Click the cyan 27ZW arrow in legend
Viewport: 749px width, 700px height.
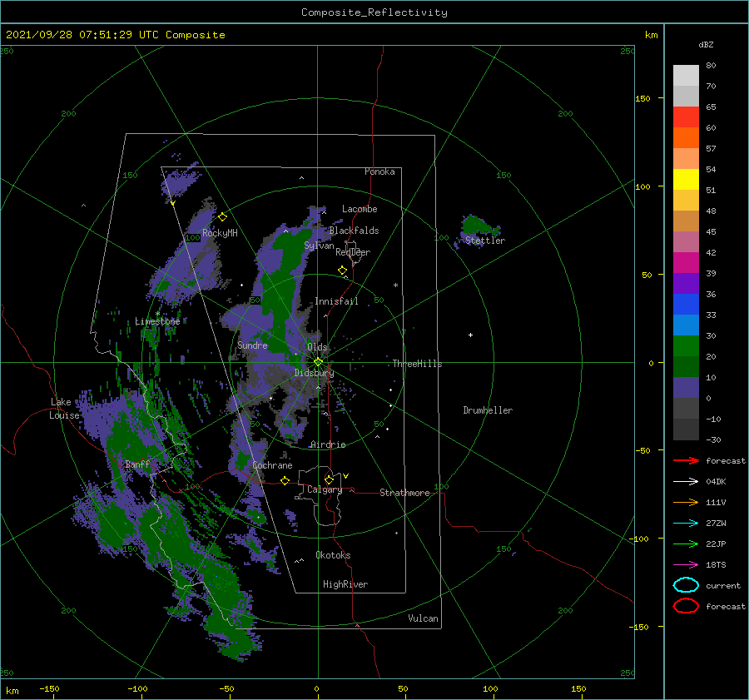(686, 524)
